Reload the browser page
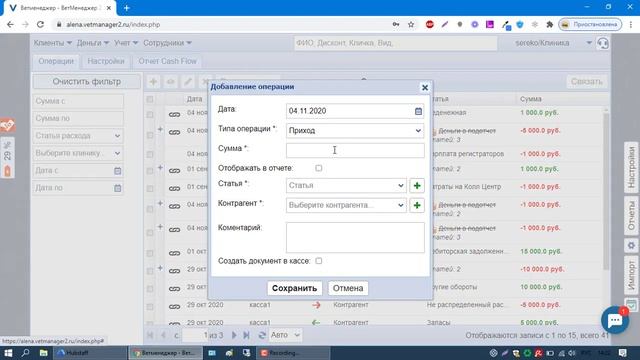 (x=40, y=24)
